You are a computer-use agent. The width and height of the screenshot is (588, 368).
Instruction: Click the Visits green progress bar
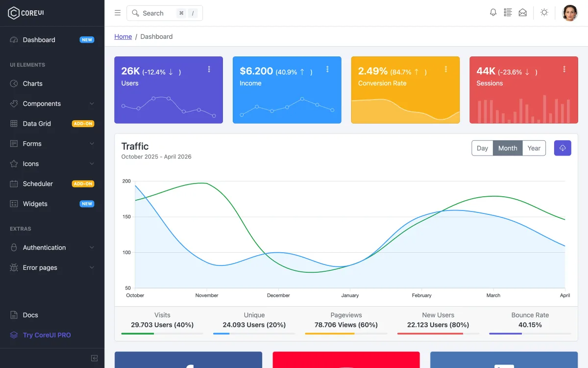click(x=162, y=334)
